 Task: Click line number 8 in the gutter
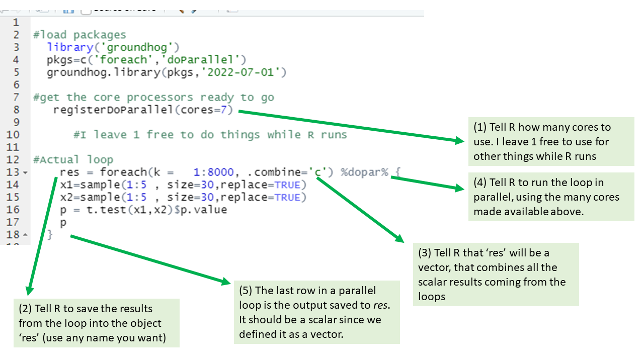coord(16,110)
